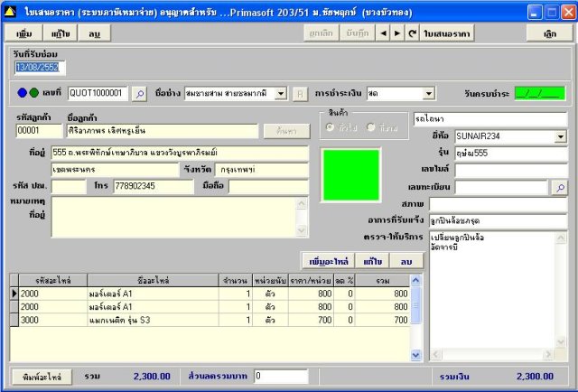578x392 pixels.
Task: Click the small R button next to technician name
Action: tap(300, 94)
